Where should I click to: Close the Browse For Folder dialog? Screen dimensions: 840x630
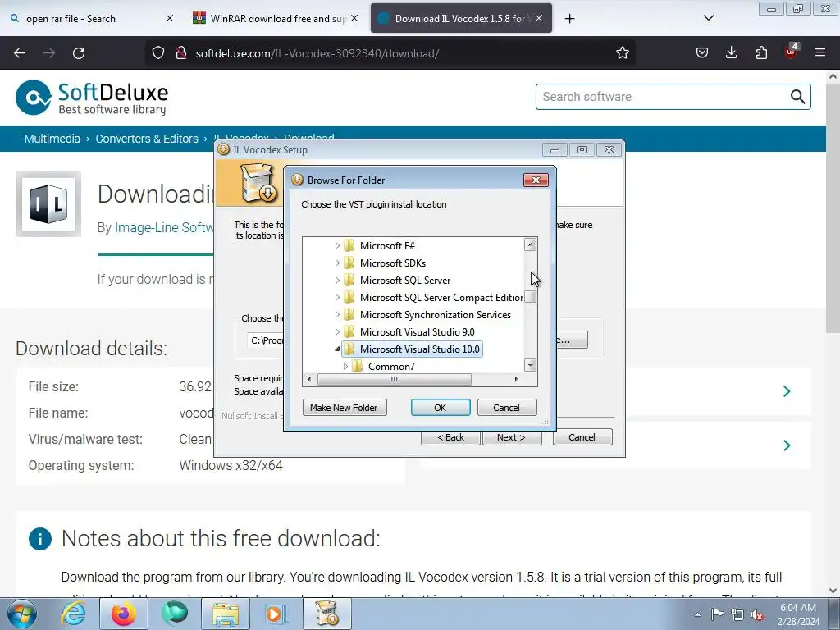[x=536, y=180]
